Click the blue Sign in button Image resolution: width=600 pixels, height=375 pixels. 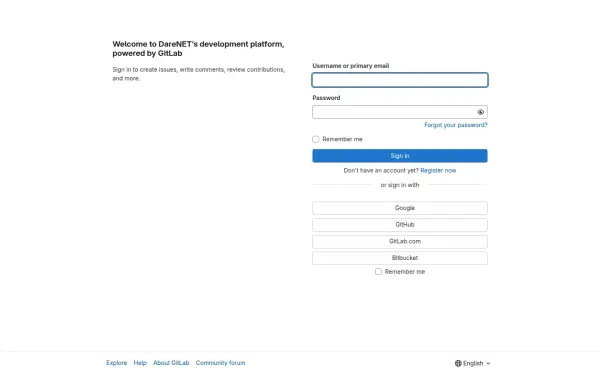(400, 156)
